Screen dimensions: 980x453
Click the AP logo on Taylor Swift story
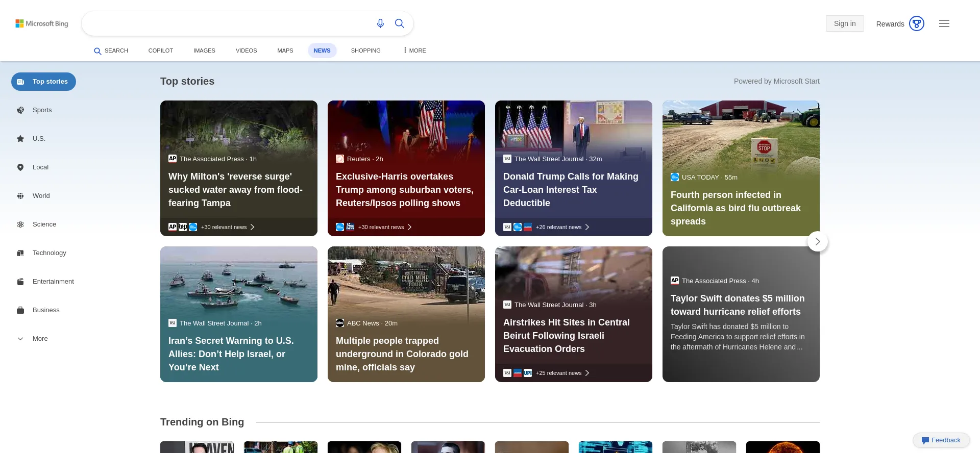[675, 281]
